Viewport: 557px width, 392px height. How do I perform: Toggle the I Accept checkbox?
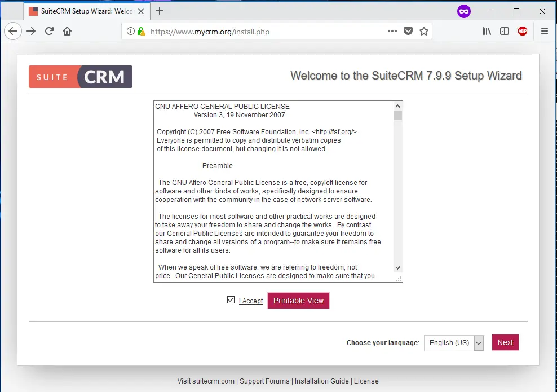(231, 300)
